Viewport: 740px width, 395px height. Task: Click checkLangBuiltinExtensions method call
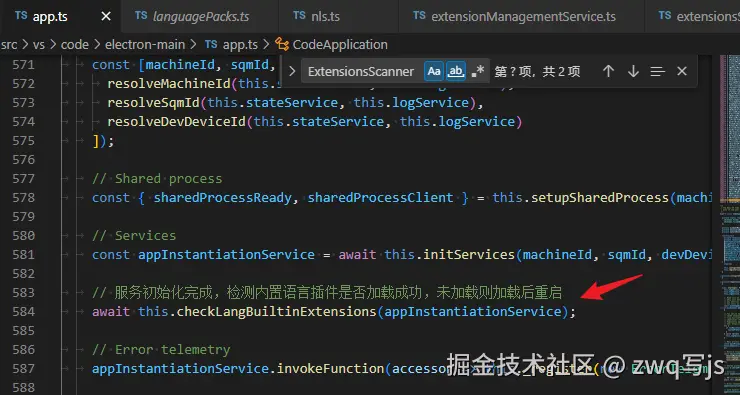tap(276, 311)
